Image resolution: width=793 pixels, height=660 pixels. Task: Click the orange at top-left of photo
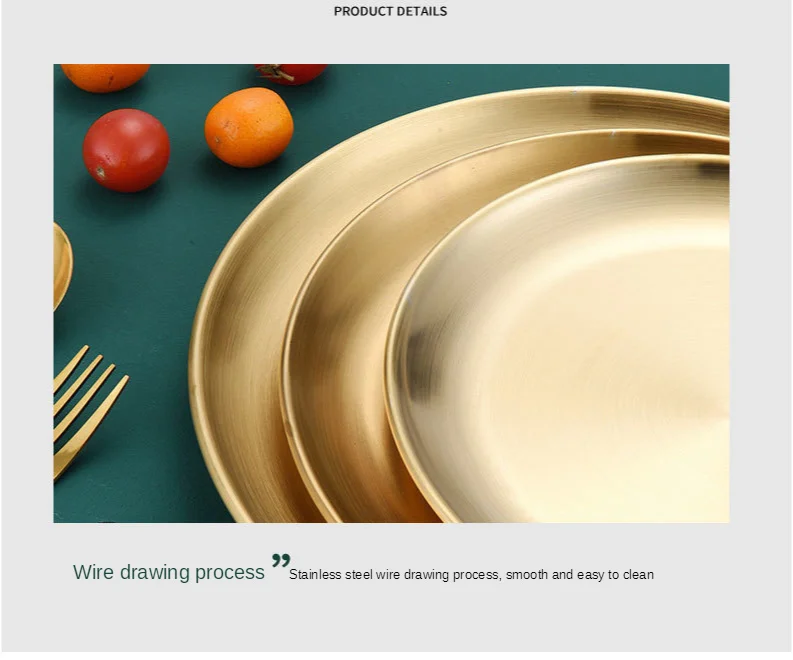point(105,77)
